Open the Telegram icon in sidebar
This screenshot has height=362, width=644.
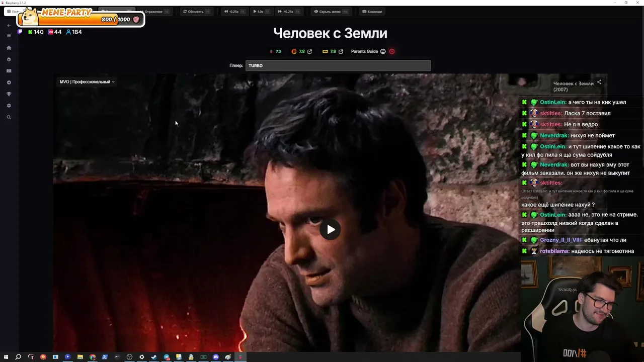coord(9,82)
